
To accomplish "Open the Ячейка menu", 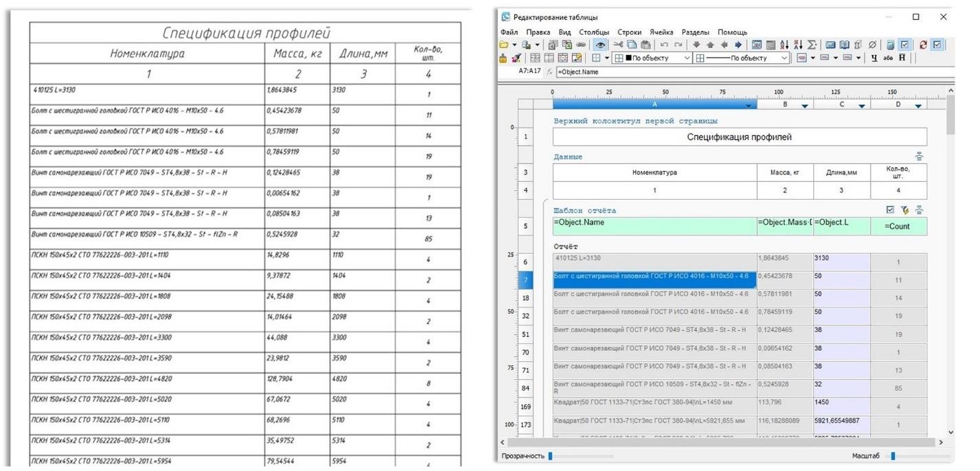I will [662, 32].
